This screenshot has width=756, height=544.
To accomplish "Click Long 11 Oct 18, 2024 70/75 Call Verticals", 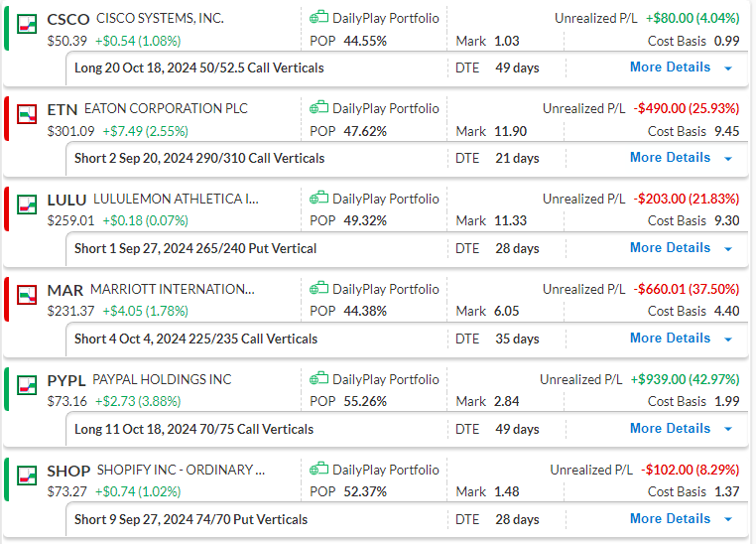I will pos(193,429).
